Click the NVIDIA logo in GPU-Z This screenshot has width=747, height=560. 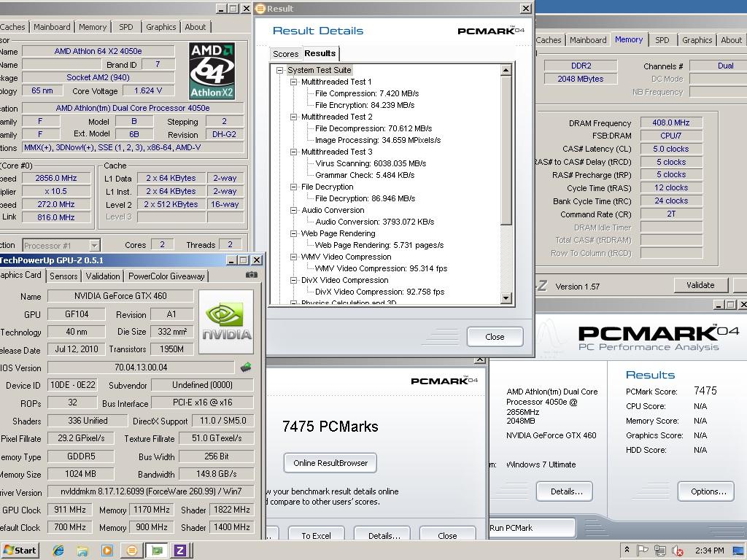pos(226,322)
